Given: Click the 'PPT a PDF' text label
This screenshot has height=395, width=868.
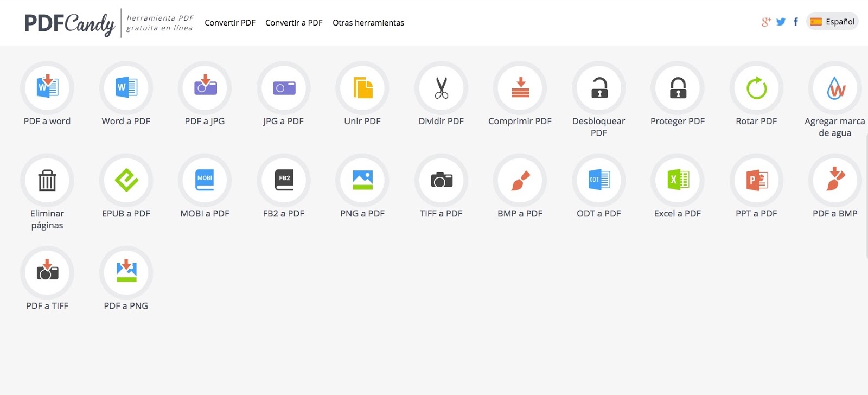Looking at the screenshot, I should click(x=756, y=213).
